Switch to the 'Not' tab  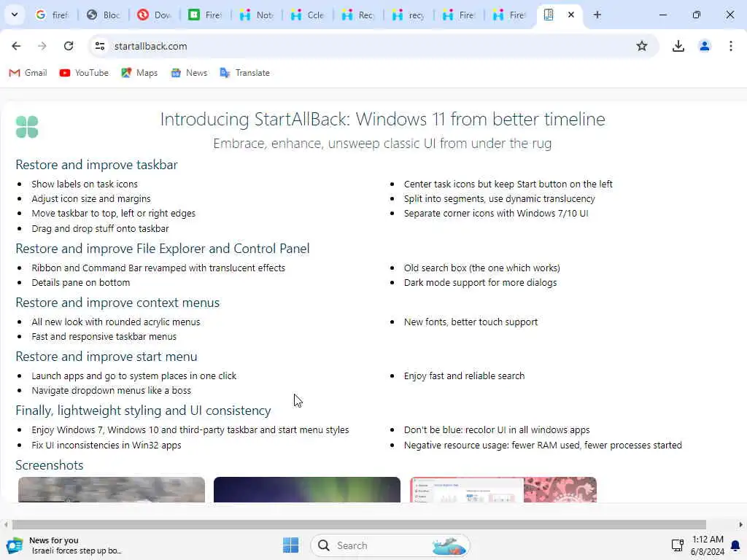(x=256, y=15)
